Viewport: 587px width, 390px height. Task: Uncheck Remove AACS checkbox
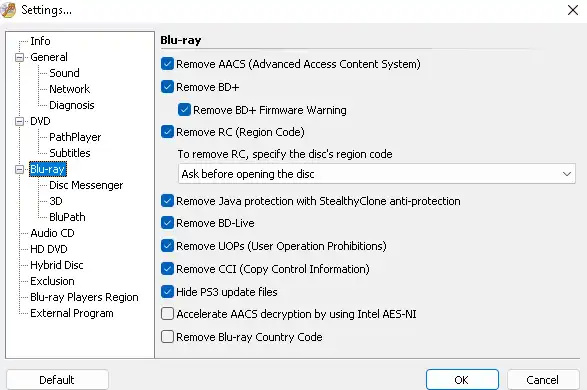tap(167, 64)
